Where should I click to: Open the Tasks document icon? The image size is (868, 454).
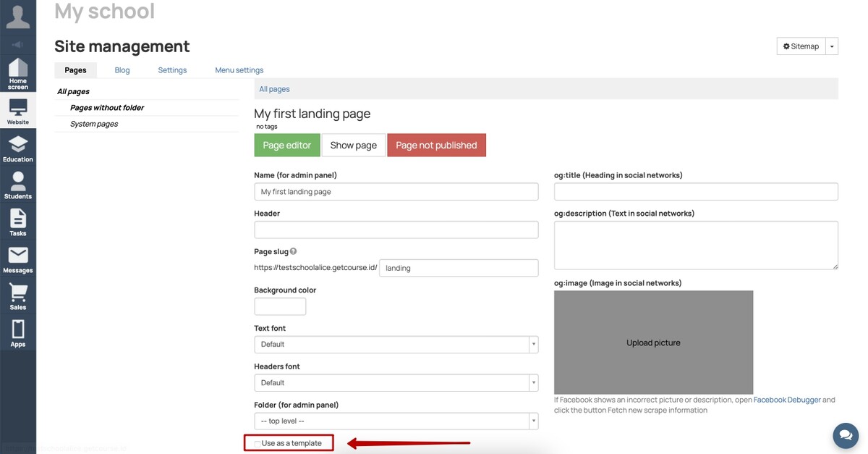18,222
